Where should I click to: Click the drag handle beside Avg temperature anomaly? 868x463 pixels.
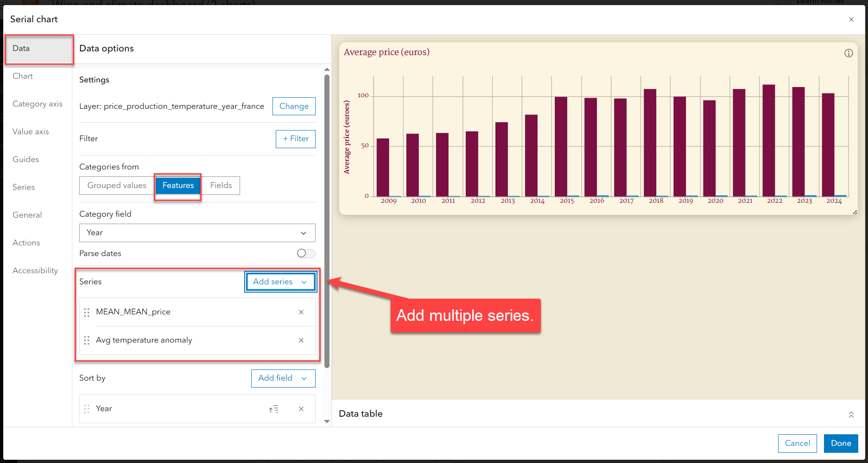click(87, 340)
